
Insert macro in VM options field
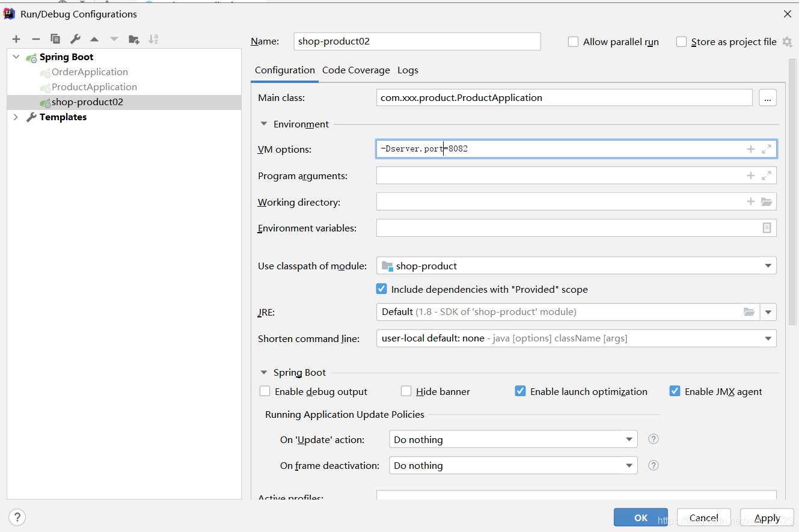pos(751,149)
